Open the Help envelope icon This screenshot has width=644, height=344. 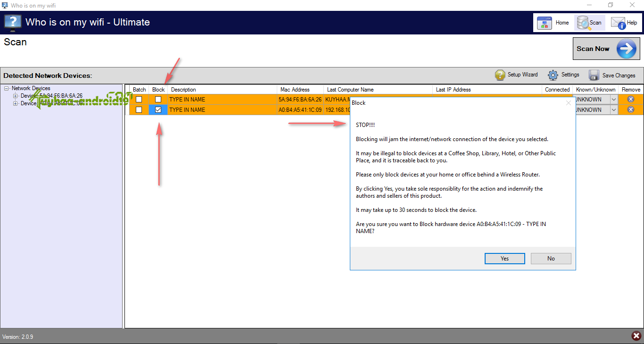pos(618,23)
